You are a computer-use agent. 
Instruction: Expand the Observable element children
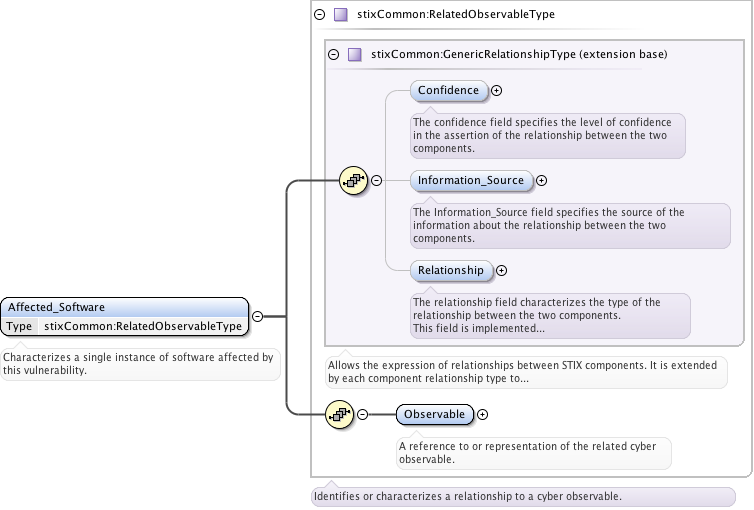point(483,414)
